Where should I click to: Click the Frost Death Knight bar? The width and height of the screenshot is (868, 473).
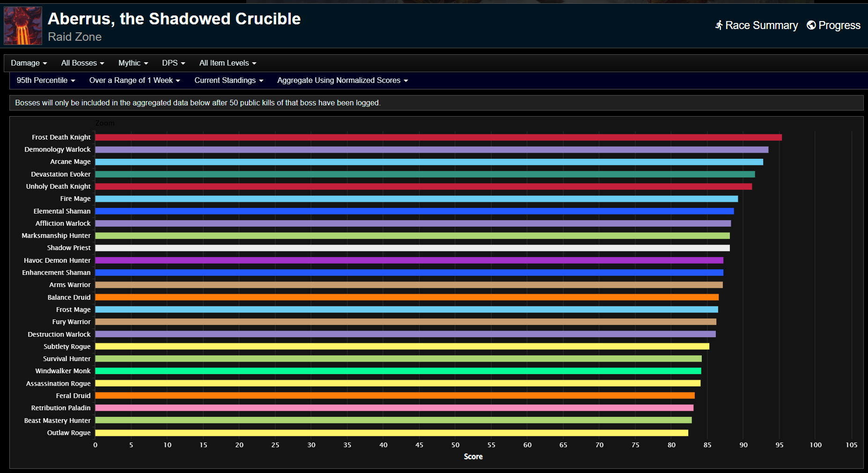pyautogui.click(x=438, y=137)
